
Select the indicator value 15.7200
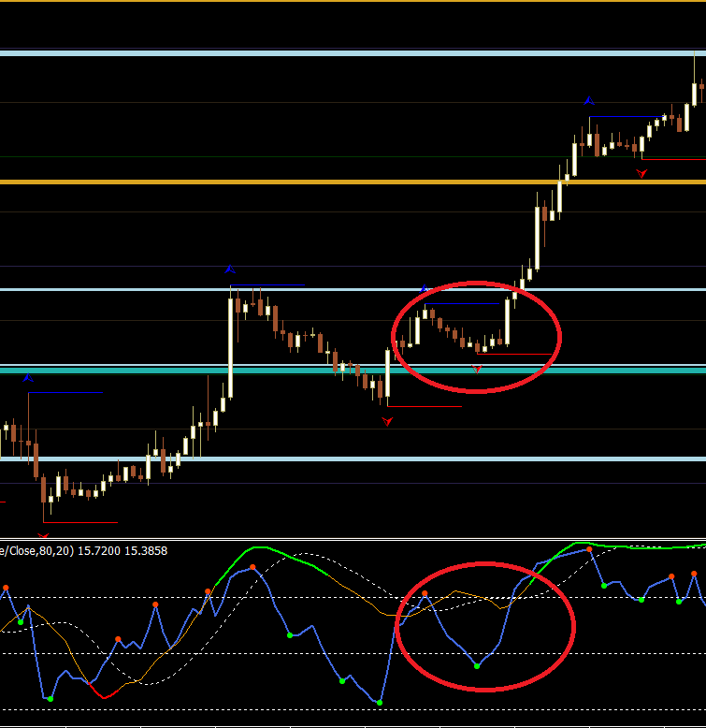tap(99, 551)
